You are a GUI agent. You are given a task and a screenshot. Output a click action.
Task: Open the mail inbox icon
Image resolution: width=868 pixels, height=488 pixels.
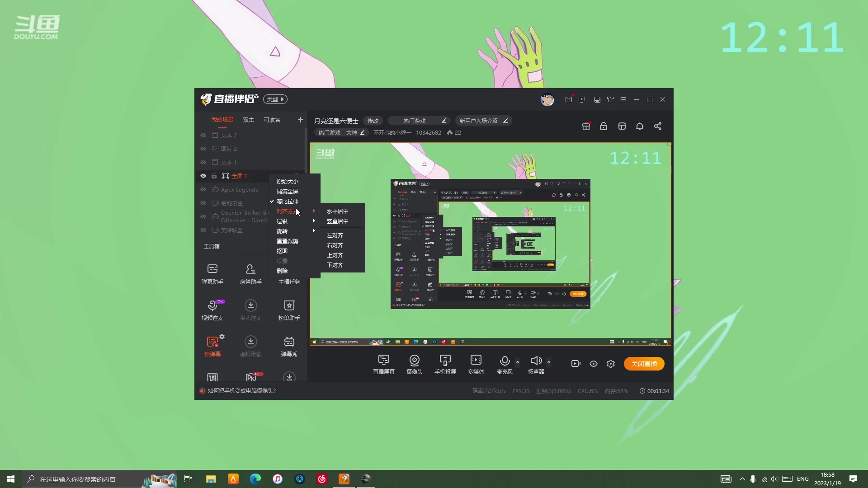(569, 99)
